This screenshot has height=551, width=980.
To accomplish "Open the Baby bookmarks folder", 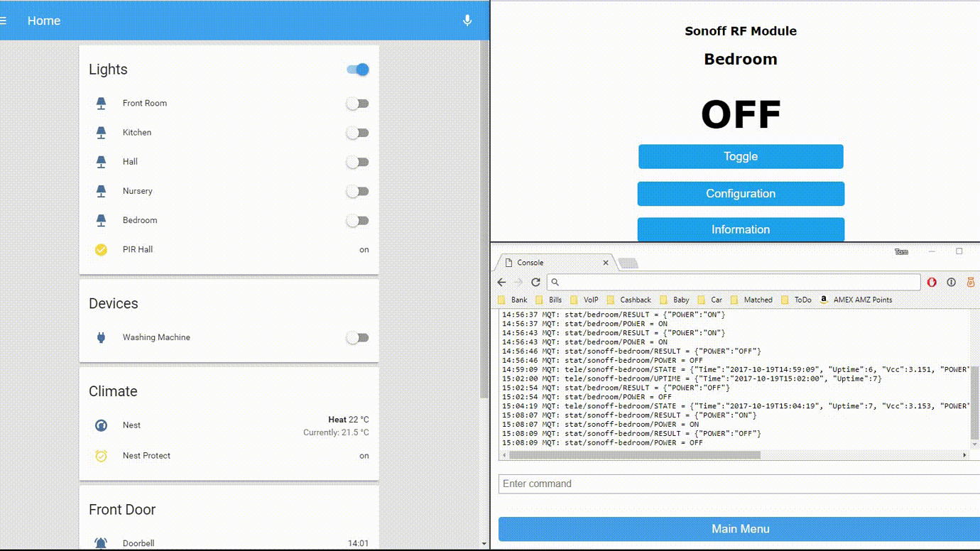I will click(674, 300).
